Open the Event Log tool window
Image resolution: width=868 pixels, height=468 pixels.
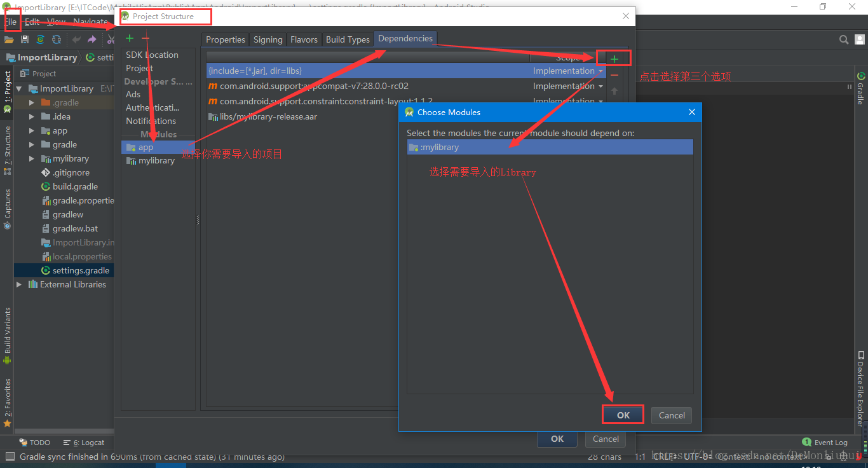coord(825,442)
